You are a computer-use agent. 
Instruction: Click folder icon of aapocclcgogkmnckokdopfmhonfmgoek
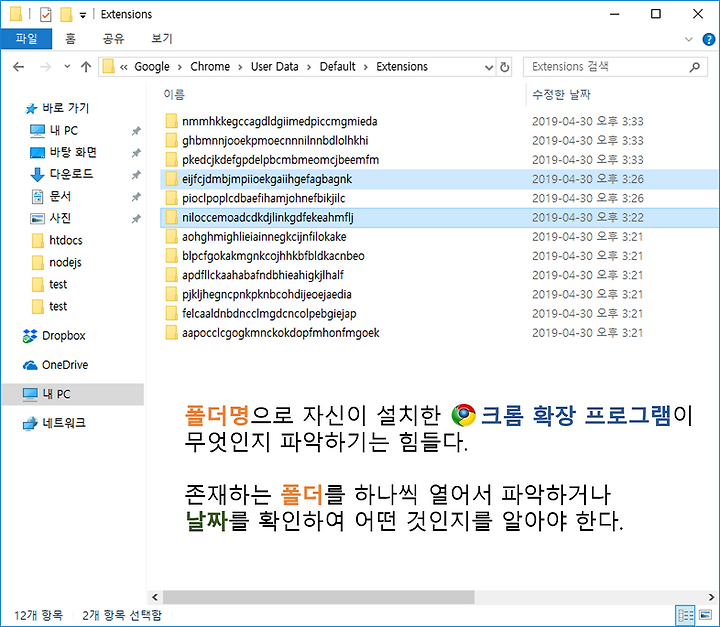171,333
